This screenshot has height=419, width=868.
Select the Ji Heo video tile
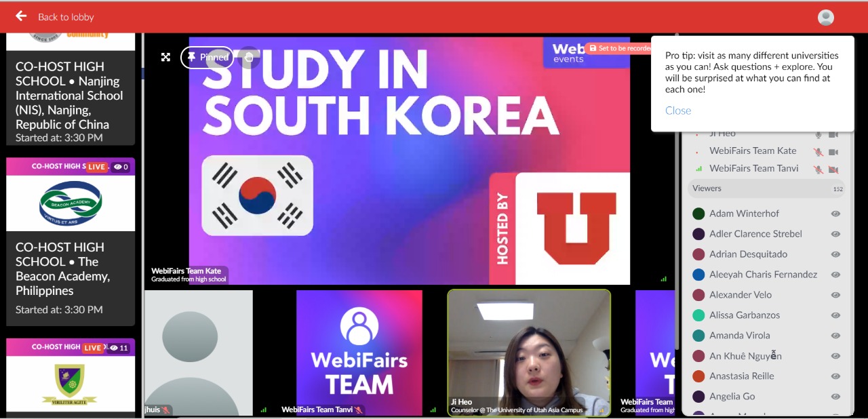pos(529,353)
